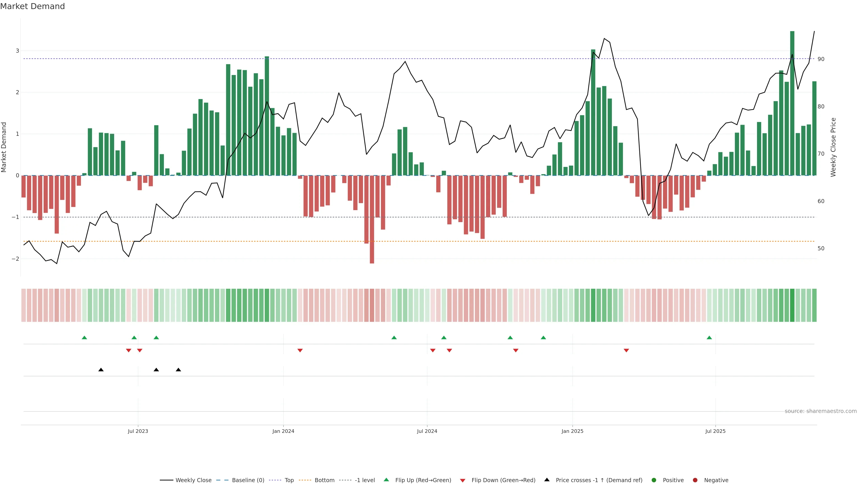Click the black Price crosses legend triangle
This screenshot has width=868, height=488.
click(547, 480)
